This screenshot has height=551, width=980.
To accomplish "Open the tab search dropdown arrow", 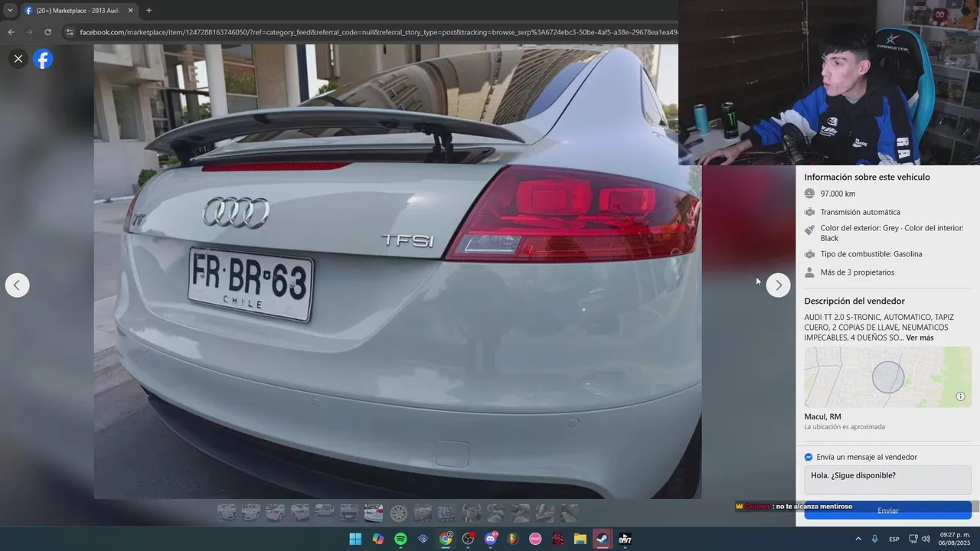I will coord(10,11).
